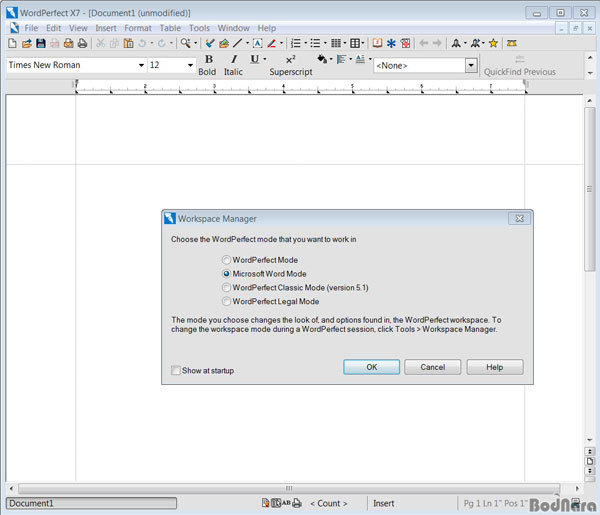This screenshot has width=600, height=515.
Task: Click the < Count > status bar item
Action: tap(329, 504)
